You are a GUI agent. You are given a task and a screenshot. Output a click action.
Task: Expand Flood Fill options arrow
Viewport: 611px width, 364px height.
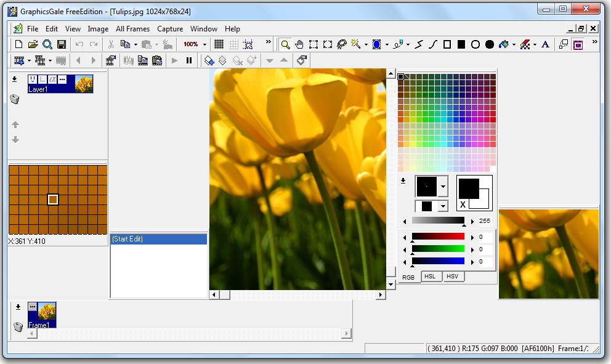tap(514, 44)
